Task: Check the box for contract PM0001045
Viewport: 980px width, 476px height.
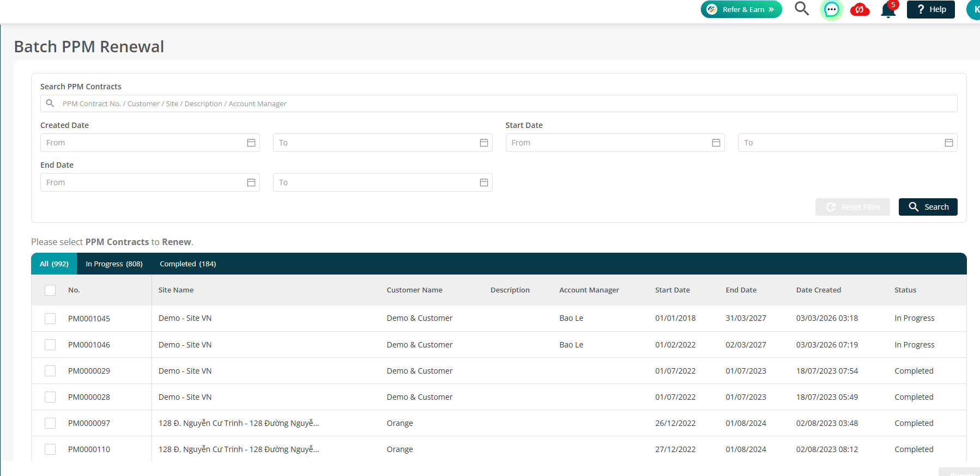Action: click(x=50, y=319)
